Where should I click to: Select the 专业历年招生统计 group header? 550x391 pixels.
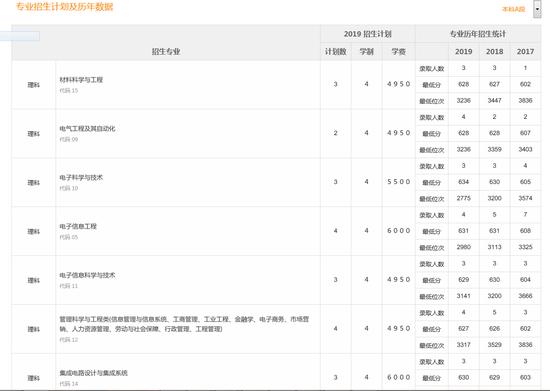click(478, 34)
